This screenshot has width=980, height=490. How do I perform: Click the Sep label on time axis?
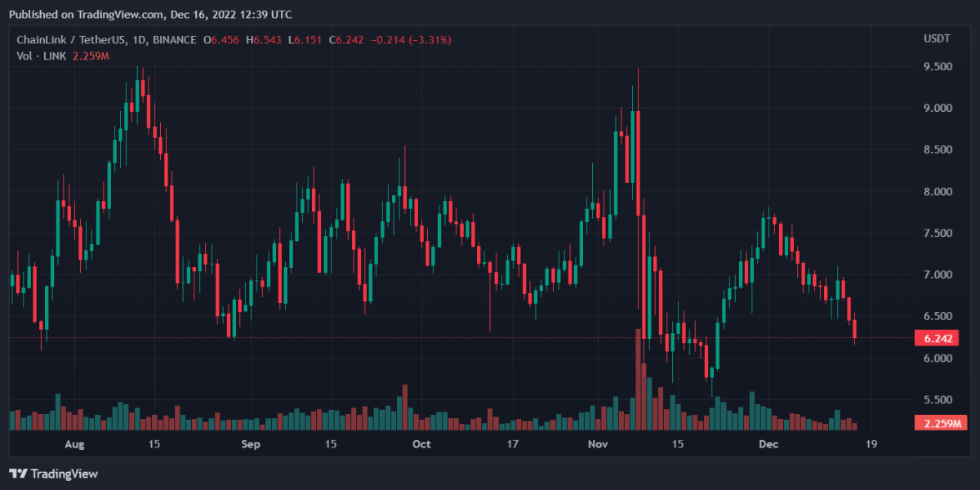click(x=251, y=445)
